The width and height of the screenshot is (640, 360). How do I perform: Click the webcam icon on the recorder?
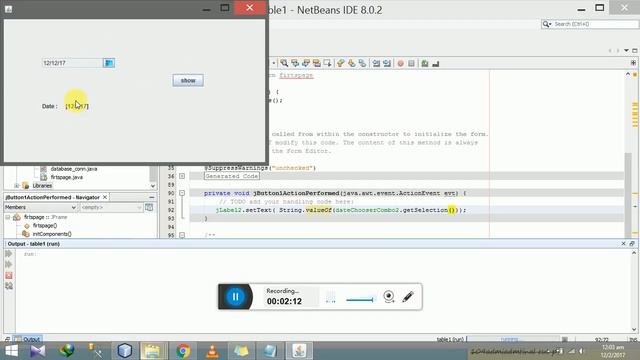[389, 297]
